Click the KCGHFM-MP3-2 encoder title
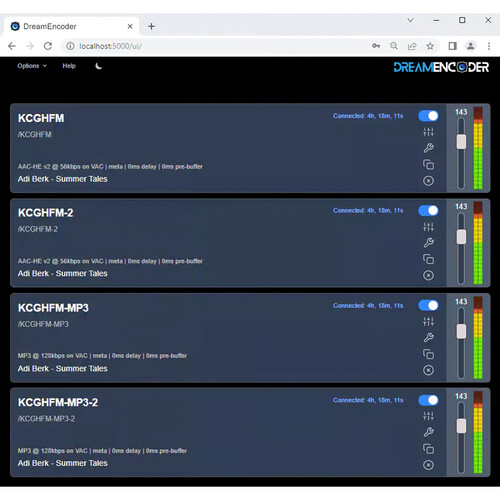Screen dimensions: 500x500 pyautogui.click(x=58, y=403)
